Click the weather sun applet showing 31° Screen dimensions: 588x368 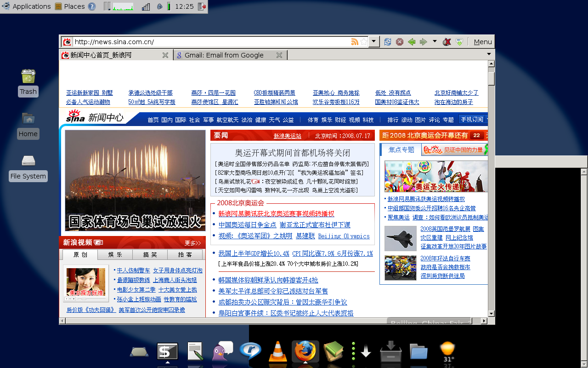click(448, 352)
